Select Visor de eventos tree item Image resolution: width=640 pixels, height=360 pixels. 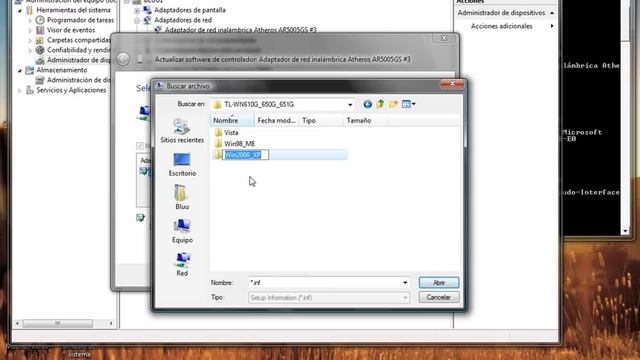coord(71,30)
